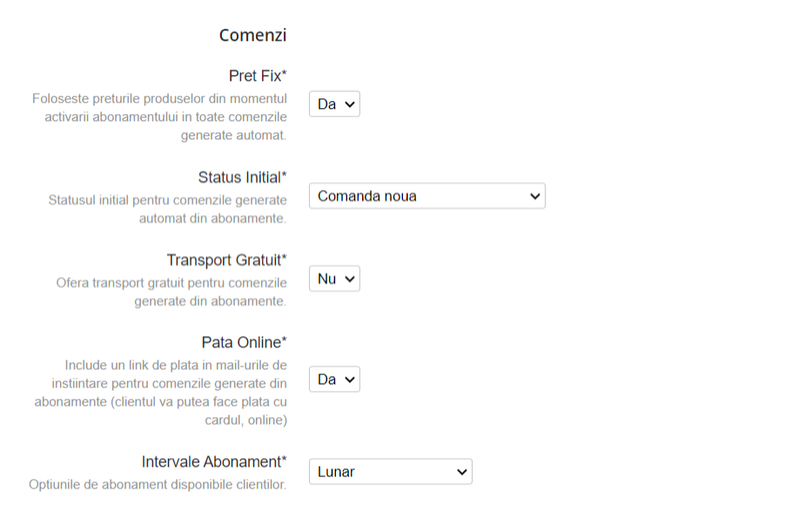Click the chevron arrow of Status Initial select
The height and width of the screenshot is (512, 812).
click(x=535, y=197)
